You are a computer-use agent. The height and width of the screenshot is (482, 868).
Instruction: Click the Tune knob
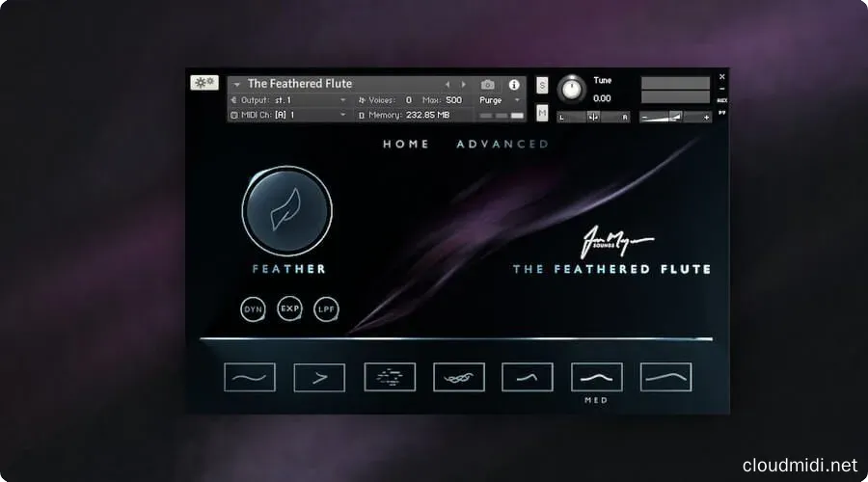(x=571, y=89)
